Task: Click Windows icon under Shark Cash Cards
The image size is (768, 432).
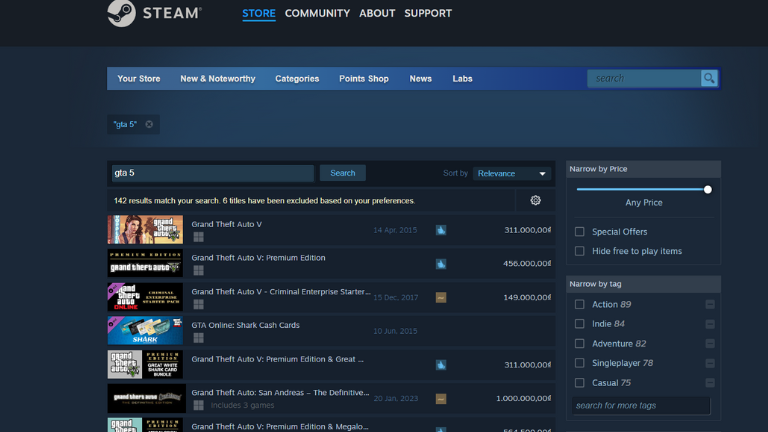Action: 198,337
